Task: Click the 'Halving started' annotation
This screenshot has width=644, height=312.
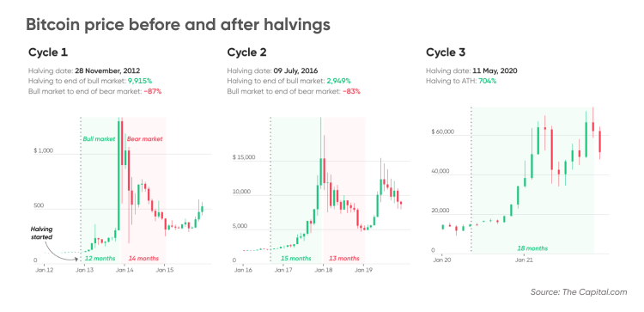Action: [42, 233]
